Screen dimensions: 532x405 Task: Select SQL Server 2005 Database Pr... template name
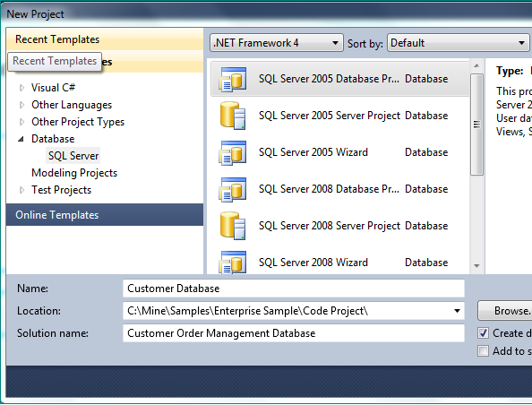pyautogui.click(x=329, y=79)
